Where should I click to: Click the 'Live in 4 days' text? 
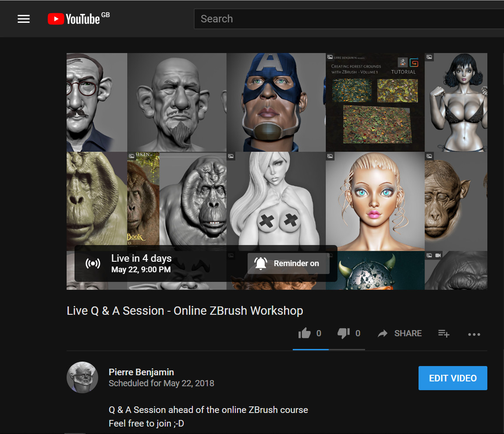coord(142,258)
